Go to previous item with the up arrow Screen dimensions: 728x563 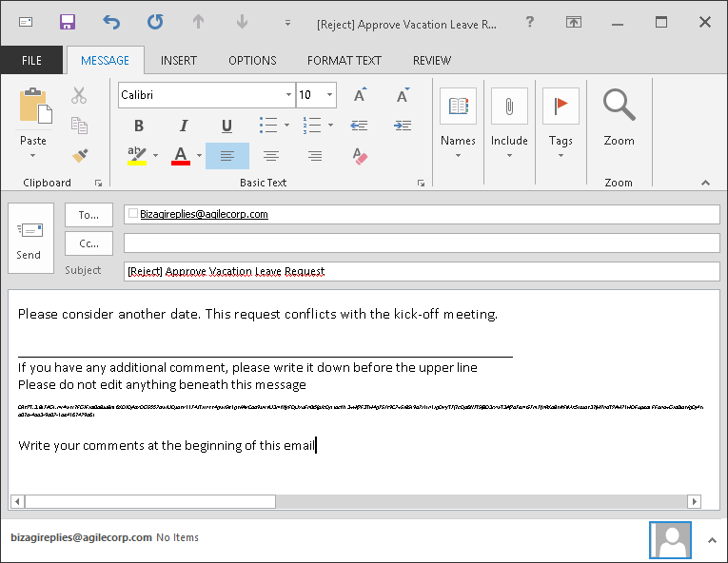[x=198, y=22]
